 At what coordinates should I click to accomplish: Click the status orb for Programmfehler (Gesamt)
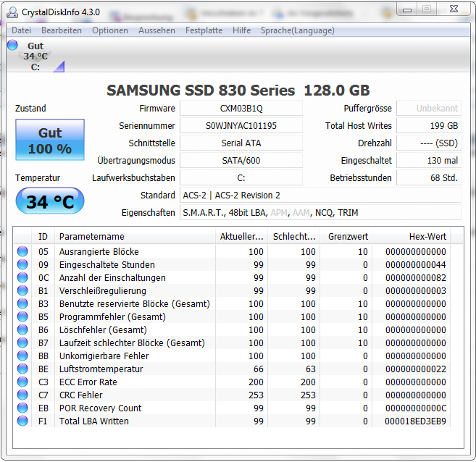22,316
